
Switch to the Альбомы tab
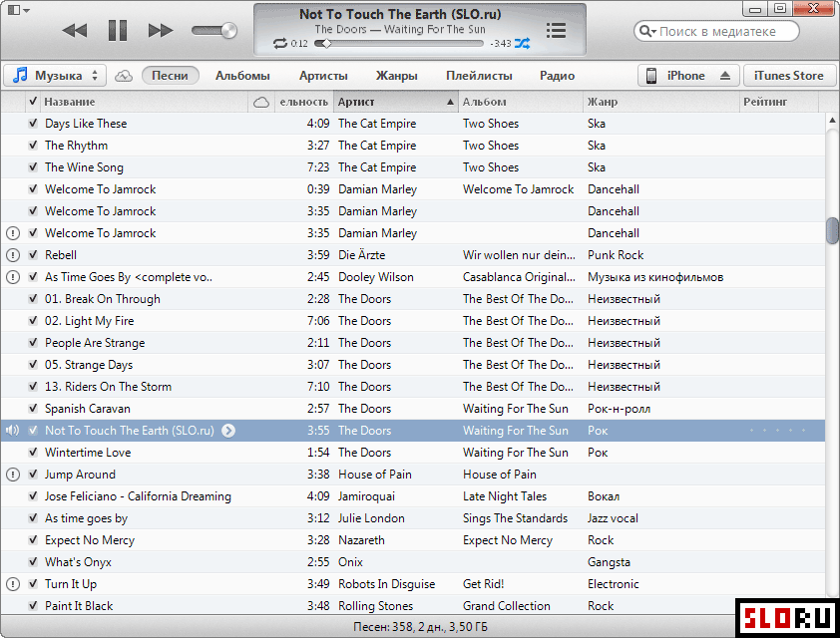point(242,76)
